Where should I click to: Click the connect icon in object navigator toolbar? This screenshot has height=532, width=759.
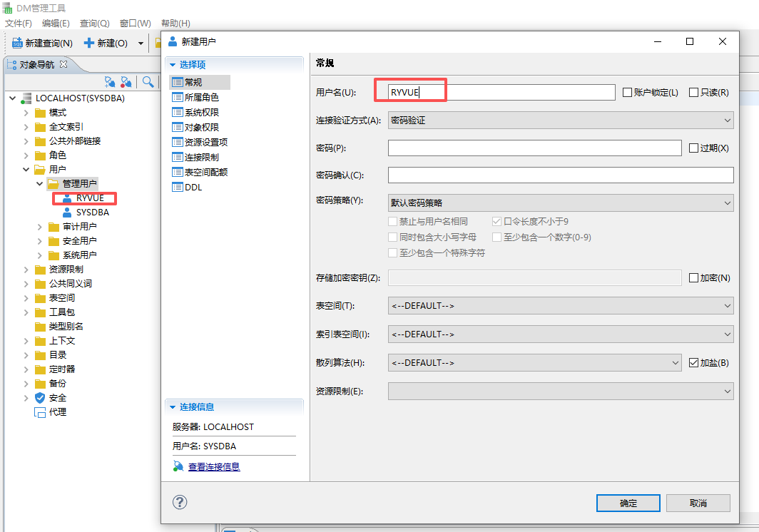tap(111, 82)
